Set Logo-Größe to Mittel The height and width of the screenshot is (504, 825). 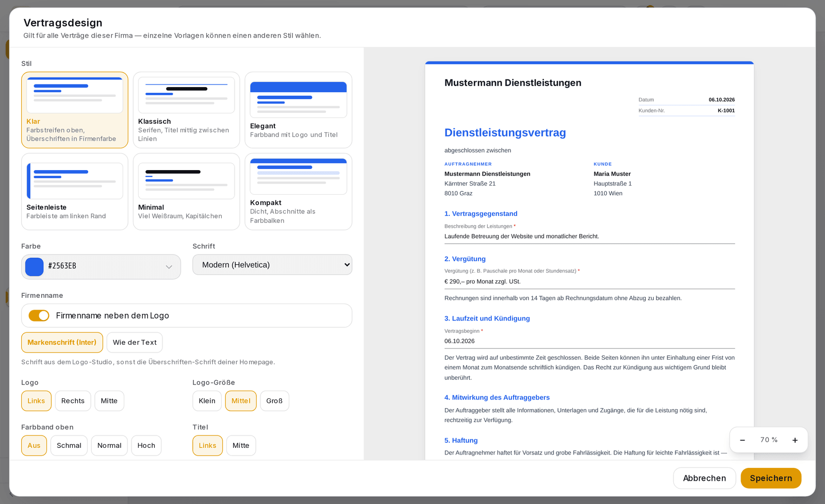click(x=241, y=401)
